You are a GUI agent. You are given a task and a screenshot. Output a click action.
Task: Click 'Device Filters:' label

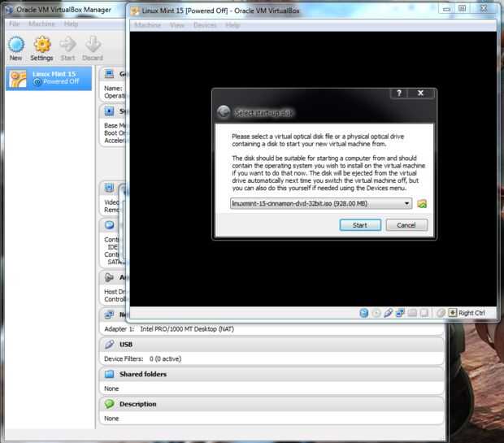tap(124, 358)
